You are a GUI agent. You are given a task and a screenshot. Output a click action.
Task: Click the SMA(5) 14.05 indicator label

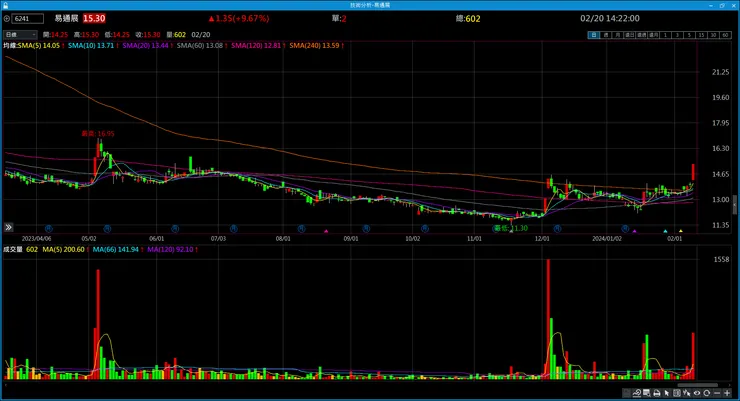coord(39,45)
